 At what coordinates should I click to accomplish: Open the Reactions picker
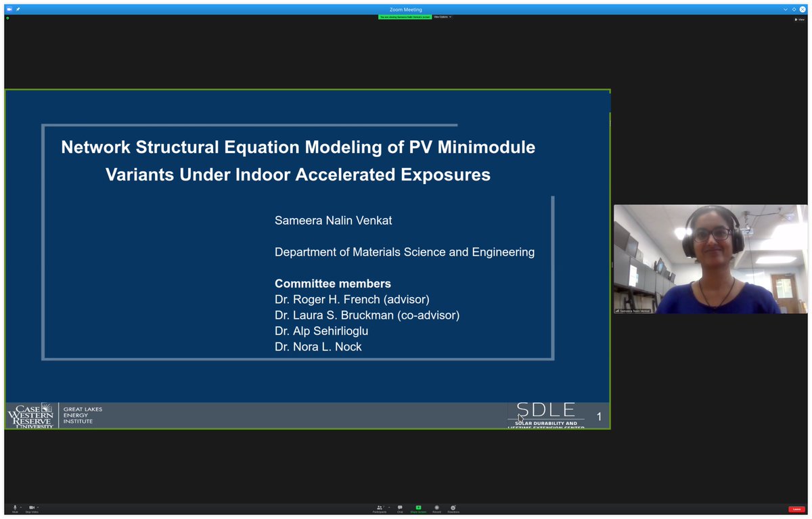coord(453,507)
